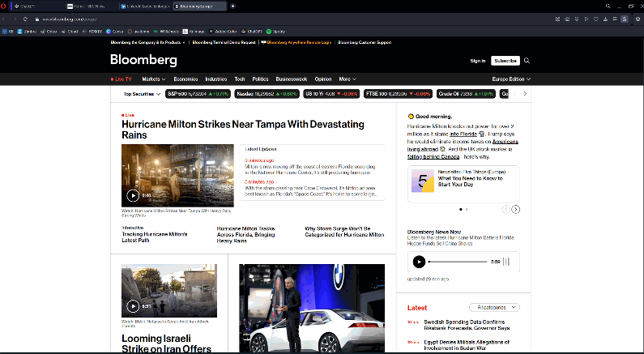Reload the page with browser refresh icon
This screenshot has height=354, width=644.
click(x=25, y=19)
